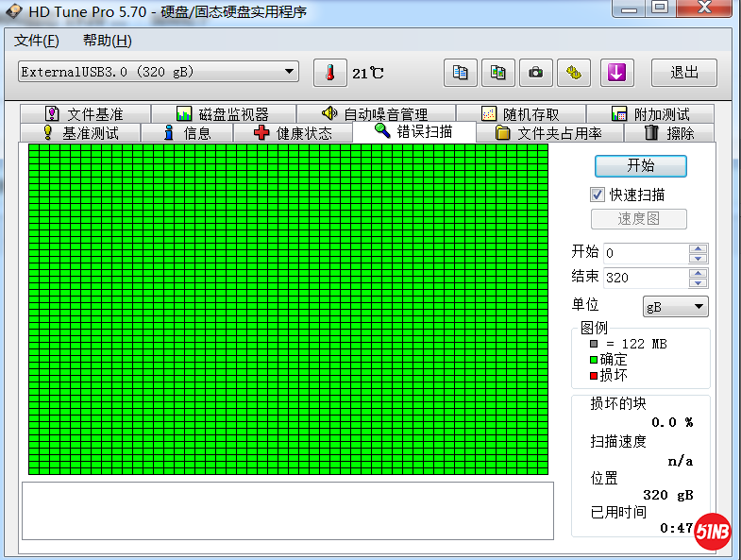This screenshot has width=741, height=560.
Task: Click the camera save screenshot icon
Action: tap(535, 73)
